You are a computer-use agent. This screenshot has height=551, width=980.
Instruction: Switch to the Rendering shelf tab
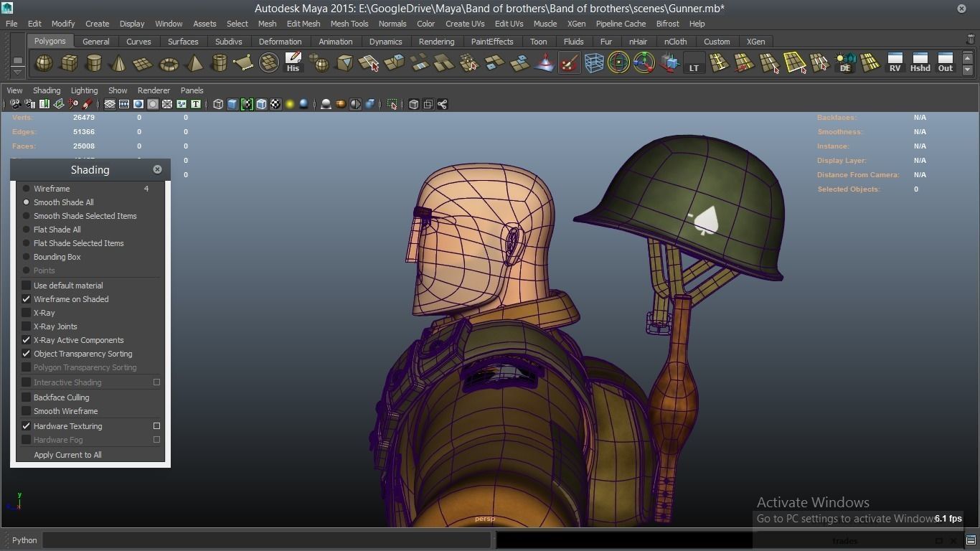436,42
